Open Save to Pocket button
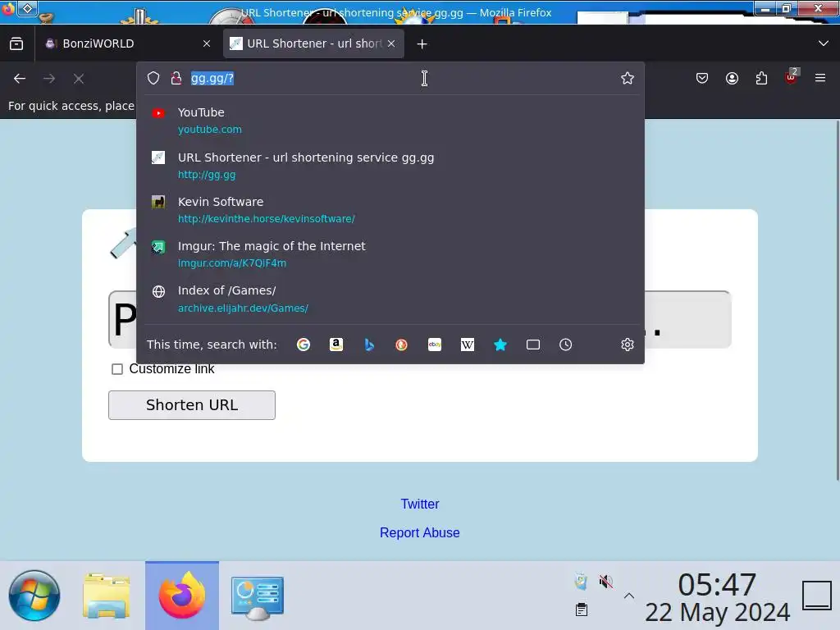Viewport: 840px width, 630px height. point(702,78)
